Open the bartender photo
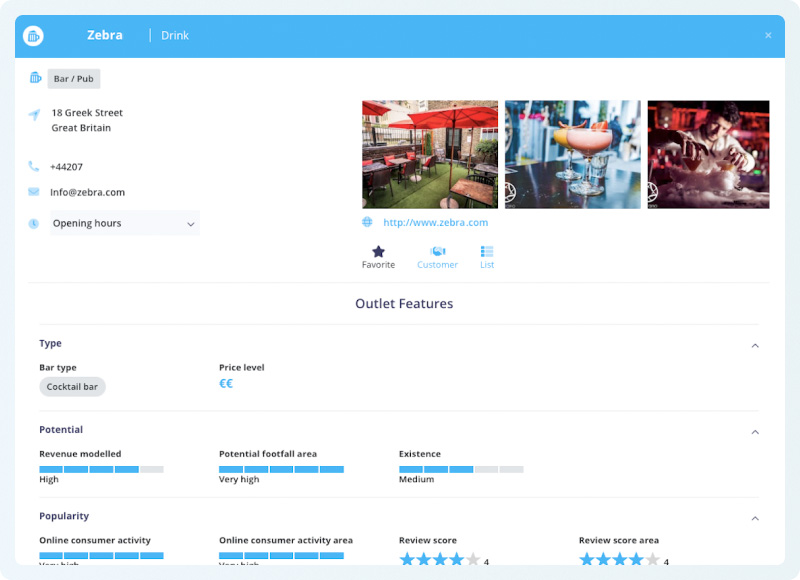 (x=708, y=154)
